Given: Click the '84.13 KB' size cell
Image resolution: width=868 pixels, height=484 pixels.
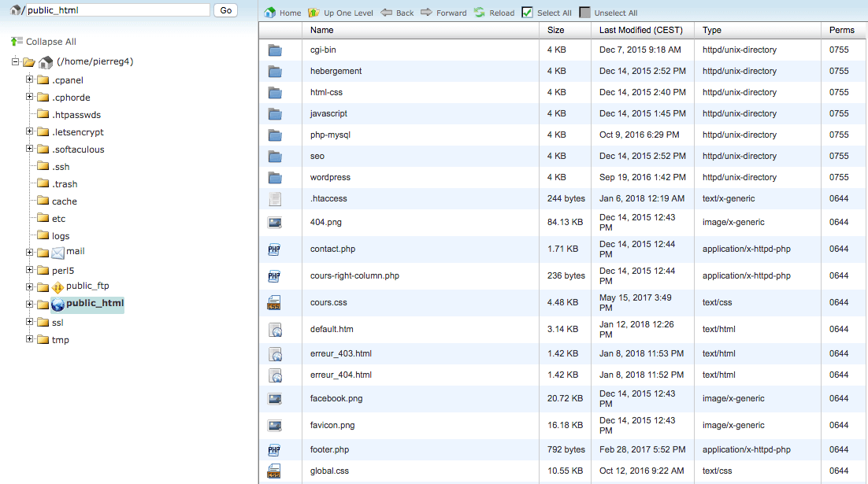Looking at the screenshot, I should pos(565,222).
